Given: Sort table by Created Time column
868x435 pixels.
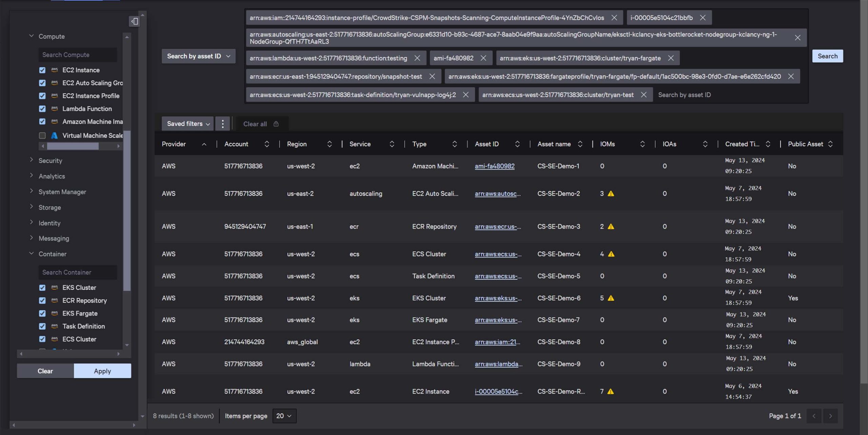Looking at the screenshot, I should (768, 144).
